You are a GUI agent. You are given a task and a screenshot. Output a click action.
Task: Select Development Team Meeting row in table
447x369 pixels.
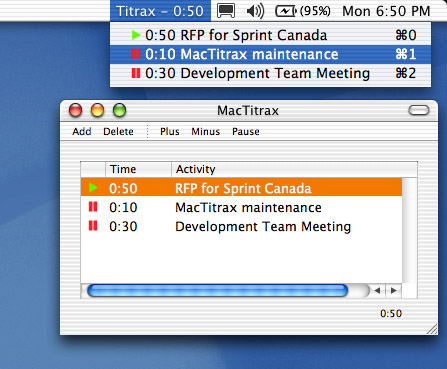tap(241, 227)
